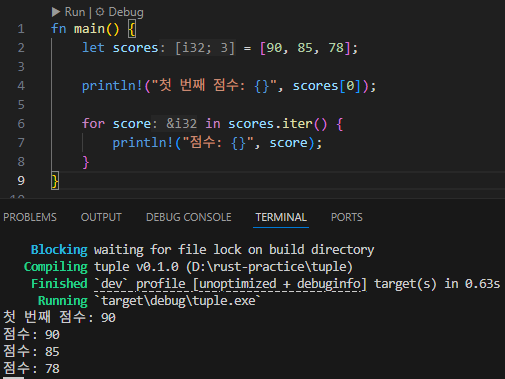Click line number 1 in the gutter
This screenshot has height=379, width=505.
point(21,29)
